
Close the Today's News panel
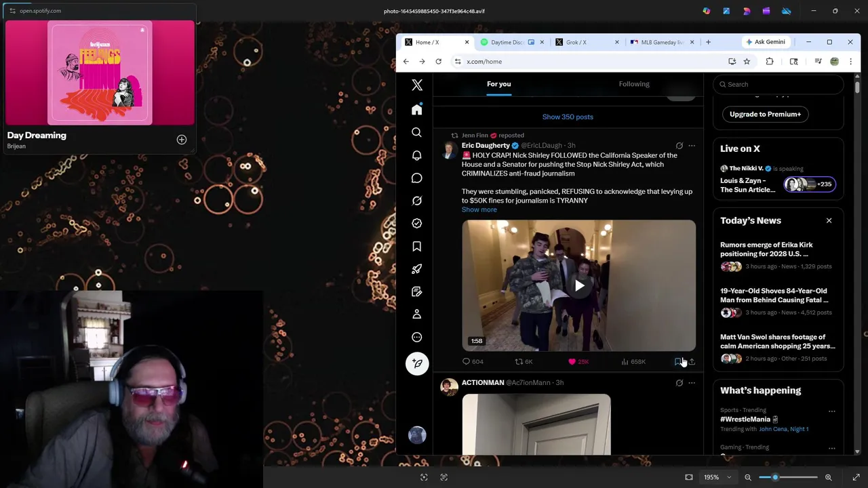point(829,220)
